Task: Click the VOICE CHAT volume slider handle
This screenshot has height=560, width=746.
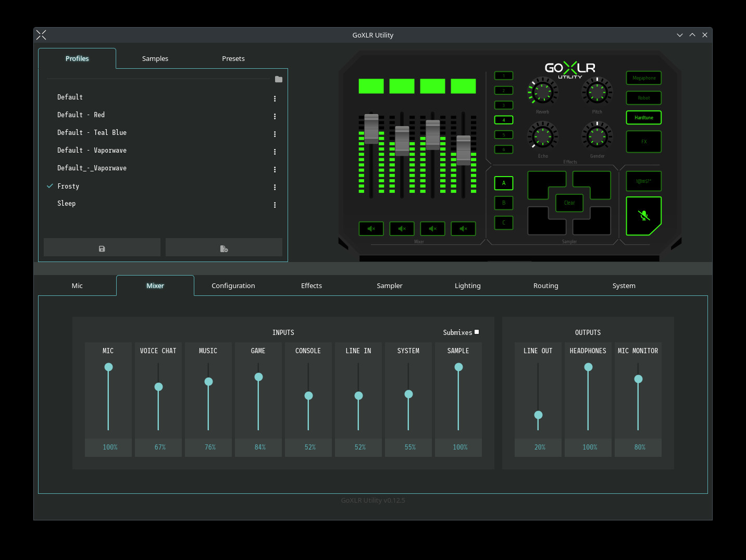Action: pyautogui.click(x=158, y=387)
